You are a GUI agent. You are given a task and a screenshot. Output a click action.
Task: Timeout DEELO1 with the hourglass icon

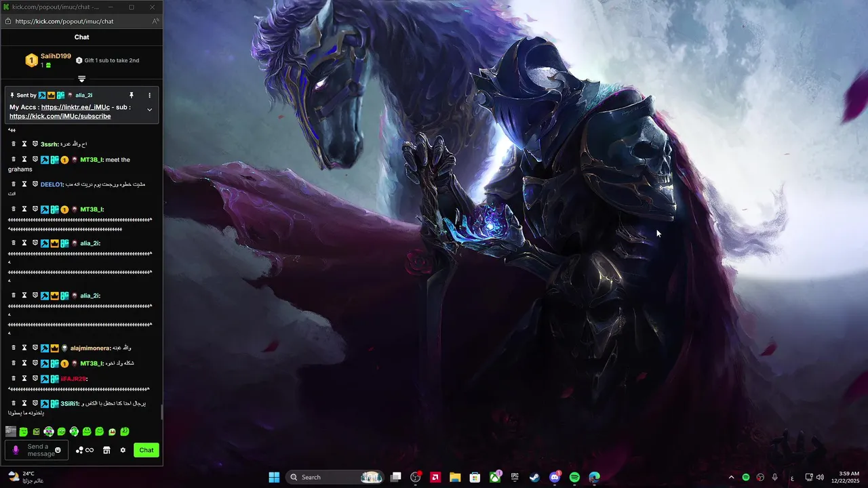24,184
